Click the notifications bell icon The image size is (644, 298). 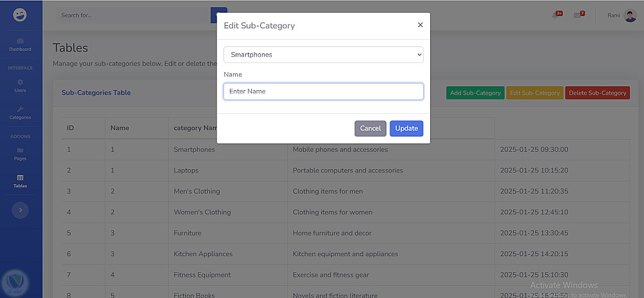[x=555, y=15]
